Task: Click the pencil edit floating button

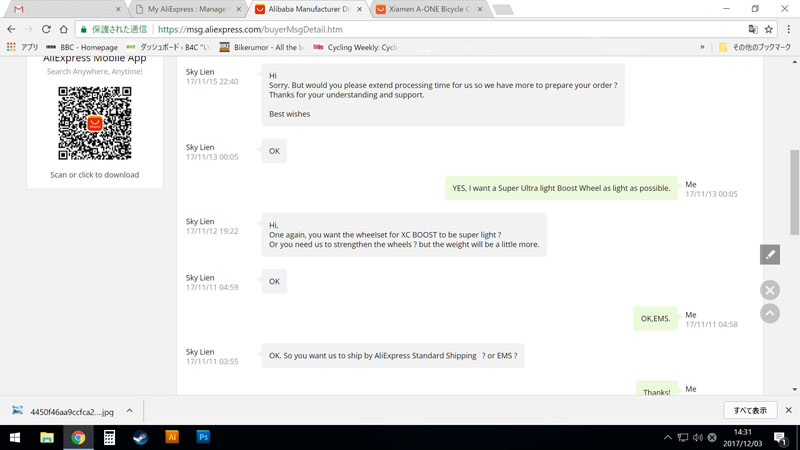Action: coord(769,254)
